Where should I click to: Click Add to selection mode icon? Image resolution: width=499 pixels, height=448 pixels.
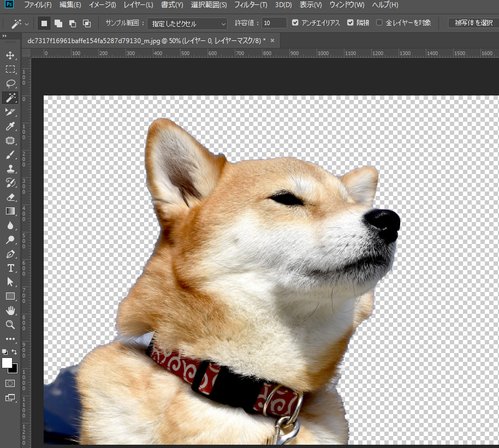point(58,23)
